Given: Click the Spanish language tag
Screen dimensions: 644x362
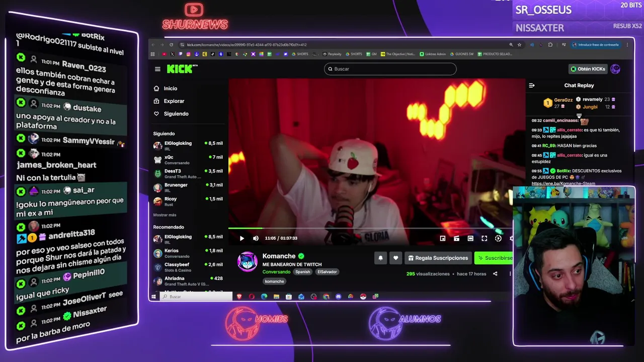Looking at the screenshot, I should (x=302, y=272).
